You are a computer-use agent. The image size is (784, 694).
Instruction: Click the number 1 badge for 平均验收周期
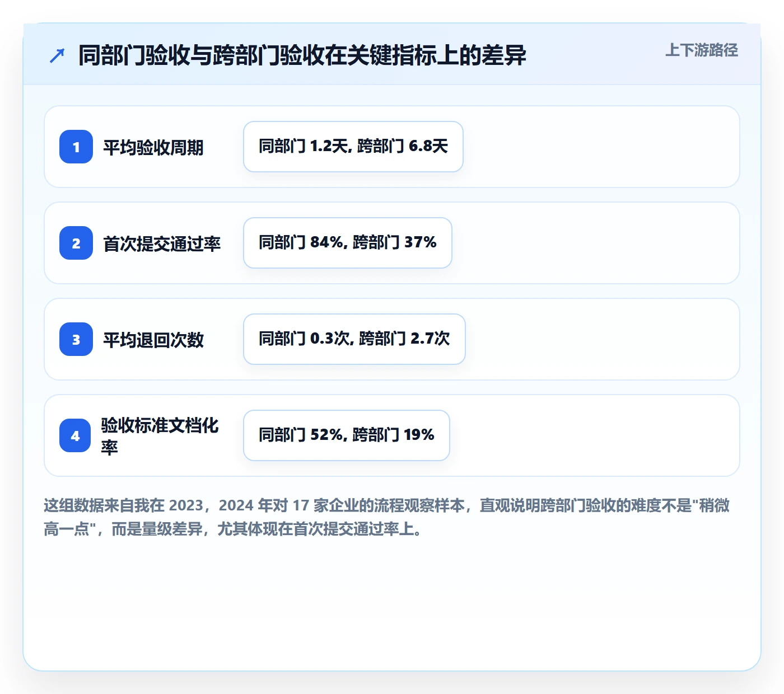click(x=76, y=147)
